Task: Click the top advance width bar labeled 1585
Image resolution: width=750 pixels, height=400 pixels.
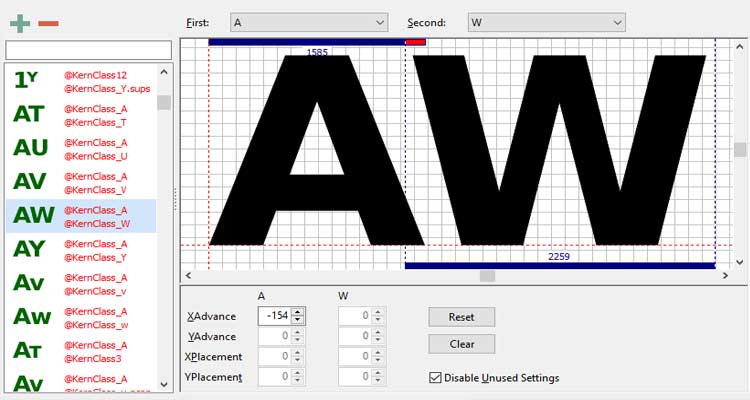Action: 307,42
